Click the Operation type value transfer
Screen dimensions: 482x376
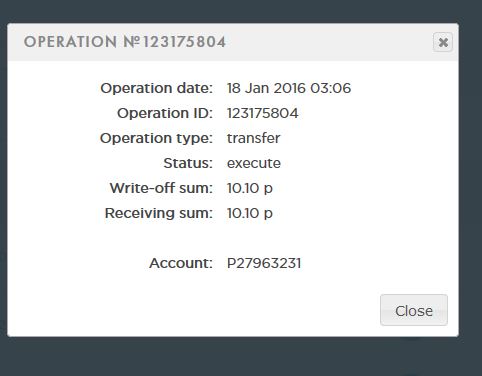(x=253, y=138)
